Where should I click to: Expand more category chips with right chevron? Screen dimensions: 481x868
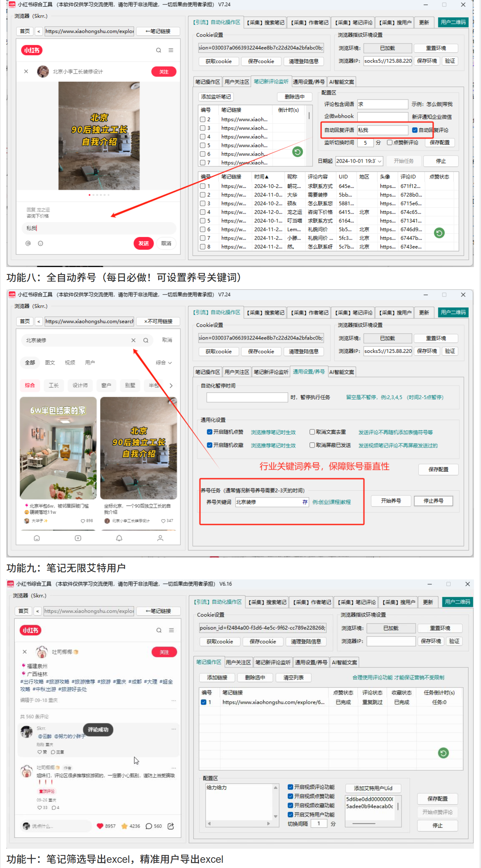tap(171, 386)
